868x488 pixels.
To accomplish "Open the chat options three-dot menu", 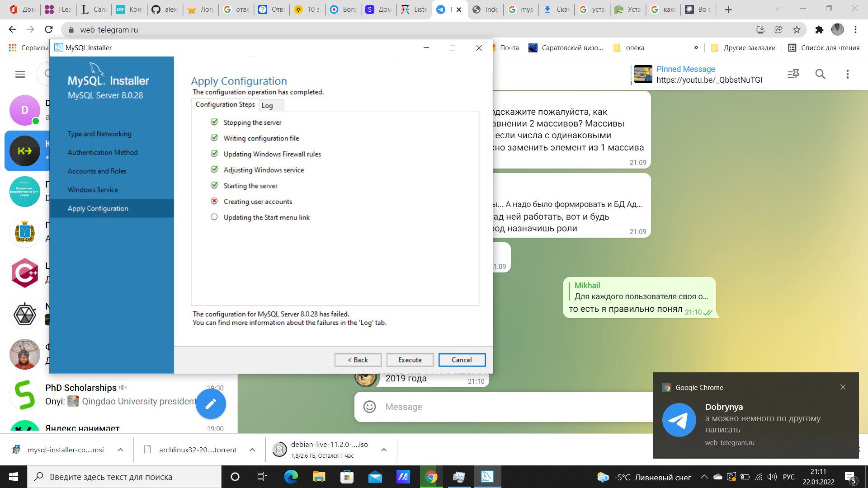I will [x=848, y=74].
